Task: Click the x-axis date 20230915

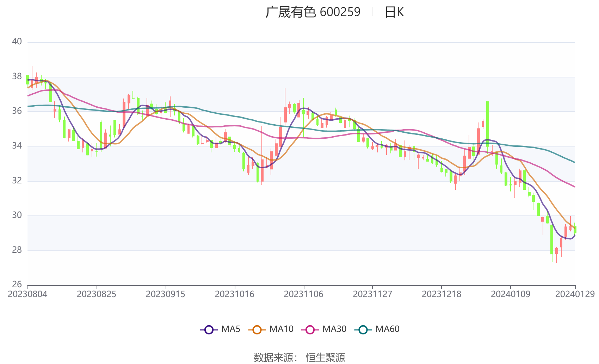Action: pyautogui.click(x=166, y=294)
